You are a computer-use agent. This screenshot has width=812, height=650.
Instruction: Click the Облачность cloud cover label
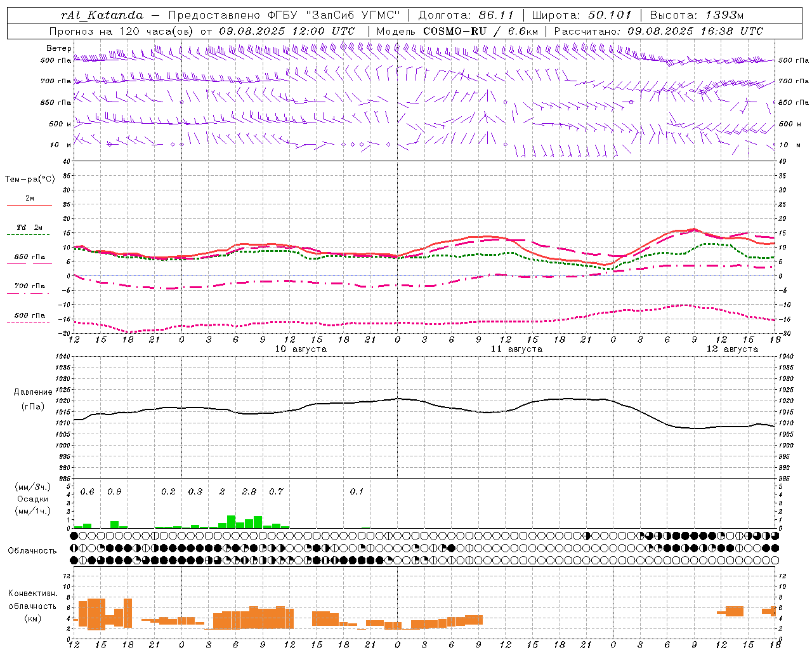coord(32,551)
